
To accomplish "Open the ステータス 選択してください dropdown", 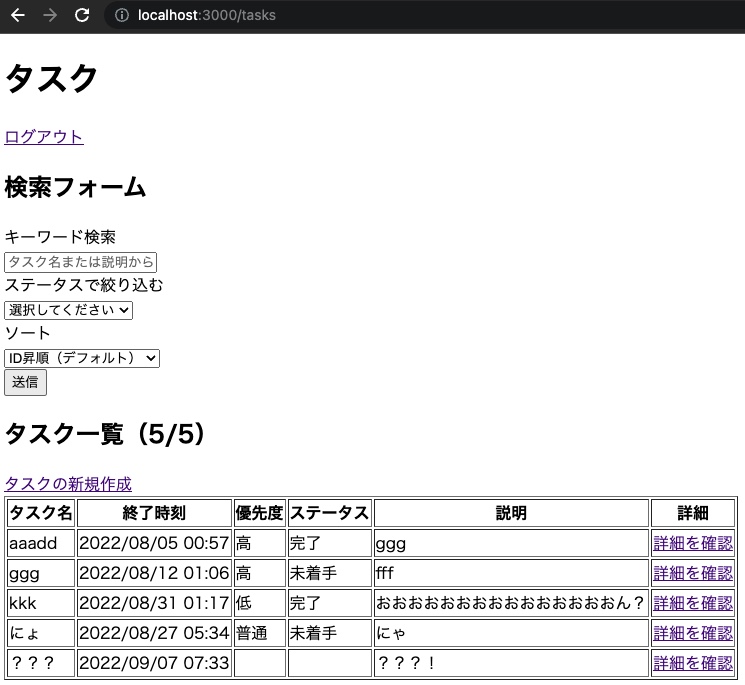I will [x=68, y=310].
